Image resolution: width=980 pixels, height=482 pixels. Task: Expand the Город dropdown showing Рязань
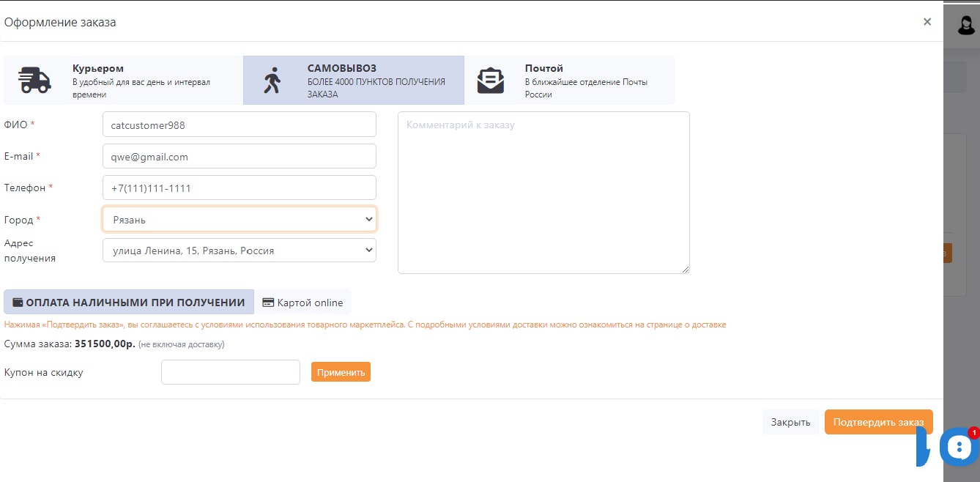coord(239,219)
